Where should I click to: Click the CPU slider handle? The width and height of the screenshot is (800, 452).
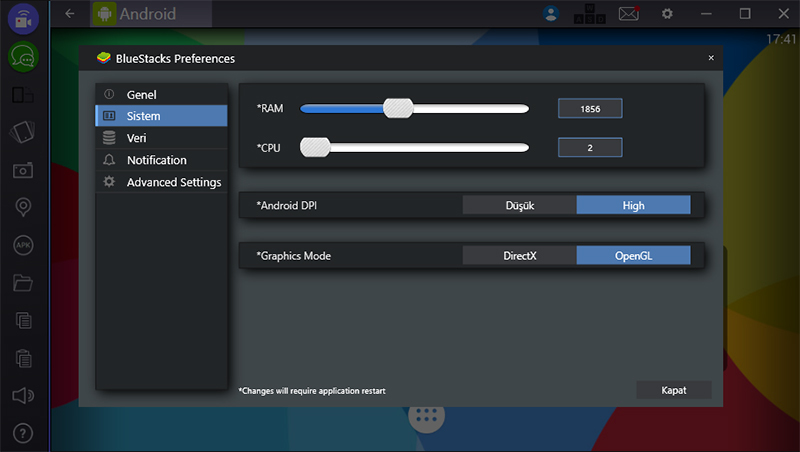(315, 147)
